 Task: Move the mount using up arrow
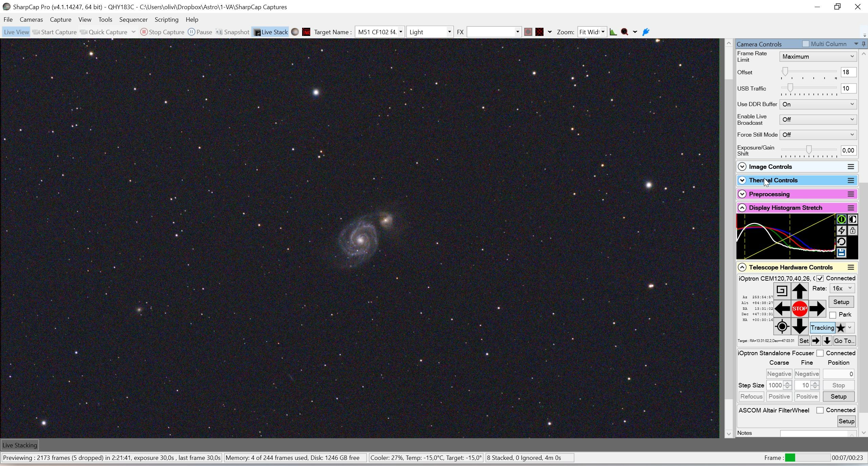point(799,291)
